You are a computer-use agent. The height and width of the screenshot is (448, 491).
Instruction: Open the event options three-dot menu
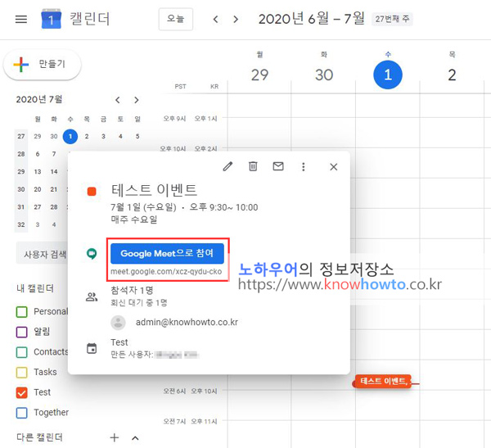point(303,167)
